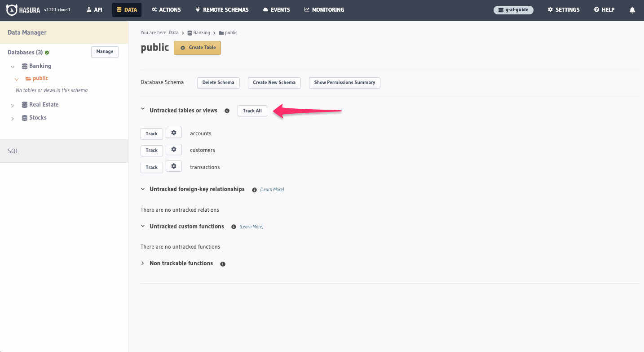Open the API tab

point(95,9)
